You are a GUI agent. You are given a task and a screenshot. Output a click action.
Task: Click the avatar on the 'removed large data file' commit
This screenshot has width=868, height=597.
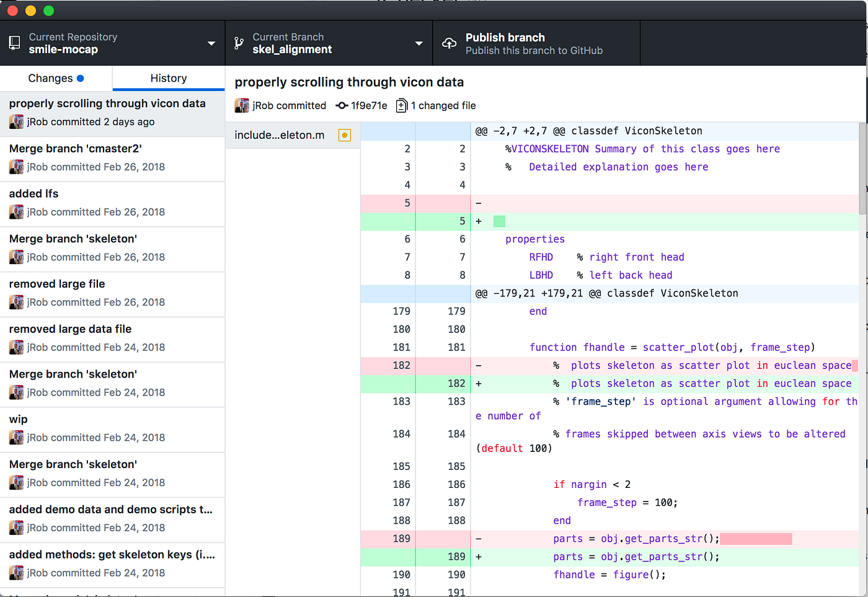pos(16,347)
